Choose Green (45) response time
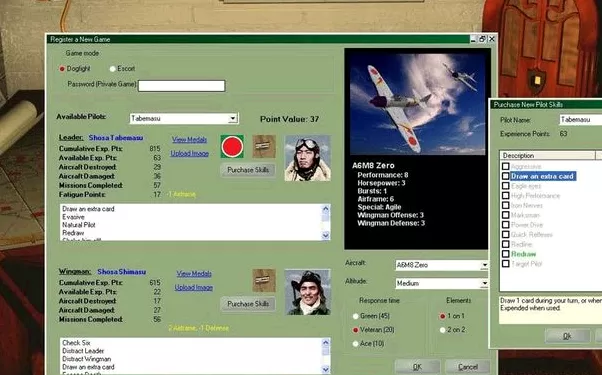Screen dimensions: 602x375 pos(356,316)
